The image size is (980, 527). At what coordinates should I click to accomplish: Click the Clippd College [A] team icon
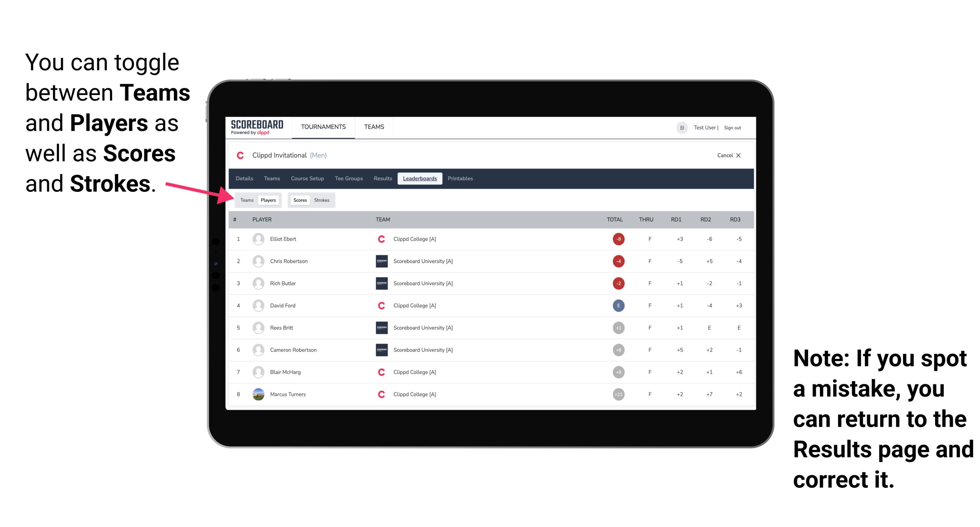380,239
